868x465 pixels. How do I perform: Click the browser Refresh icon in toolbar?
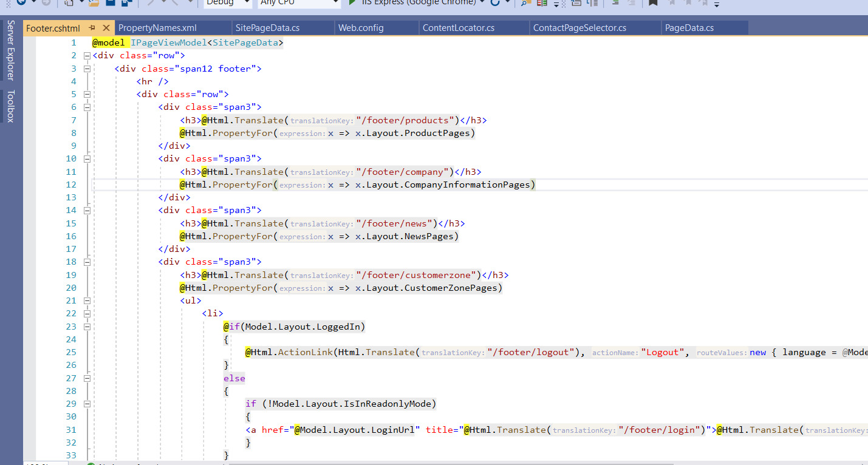pos(495,3)
